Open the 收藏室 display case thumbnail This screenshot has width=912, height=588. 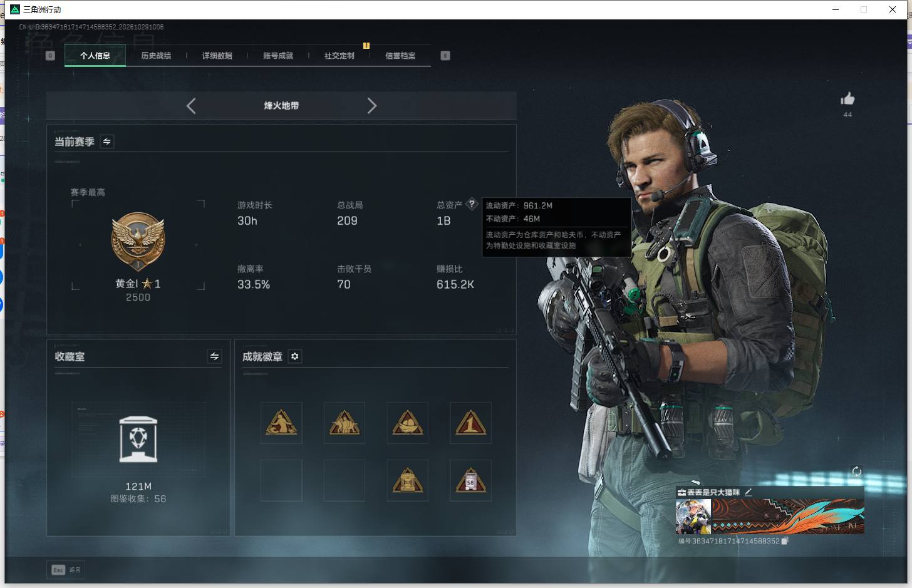click(x=138, y=440)
